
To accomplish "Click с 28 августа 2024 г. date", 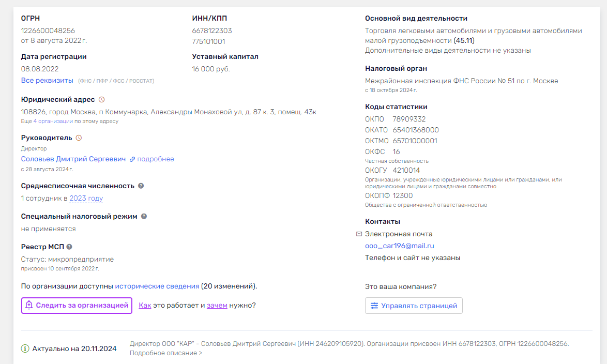I will pyautogui.click(x=47, y=169).
